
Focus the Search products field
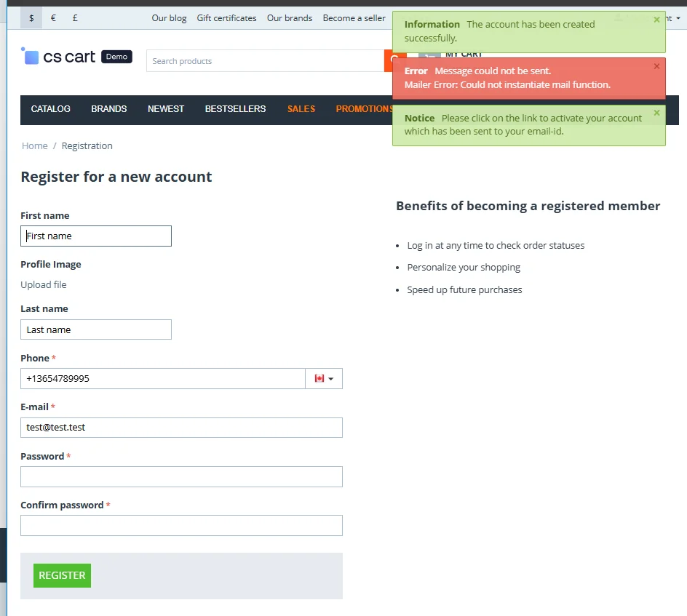point(265,61)
